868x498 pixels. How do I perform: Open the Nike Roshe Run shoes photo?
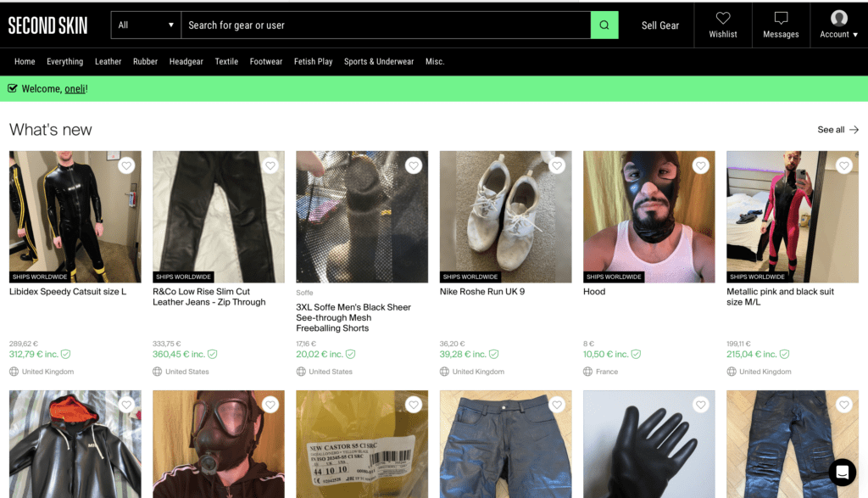coord(505,216)
